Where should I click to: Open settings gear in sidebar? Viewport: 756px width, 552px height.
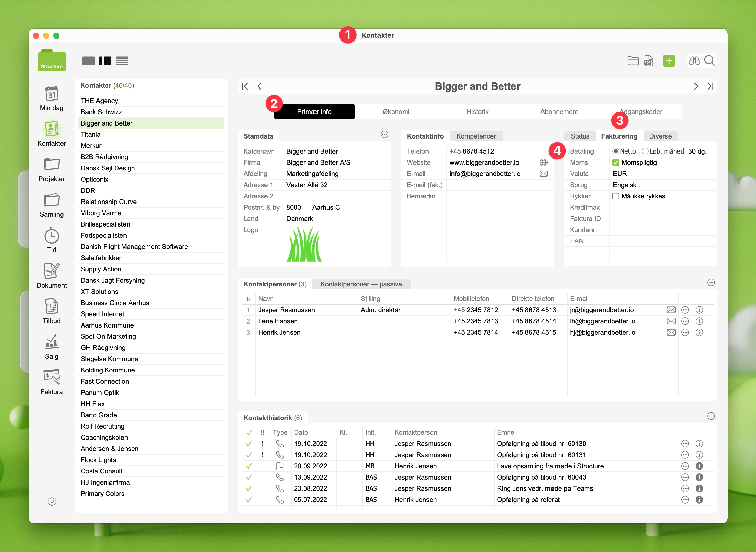click(x=52, y=501)
